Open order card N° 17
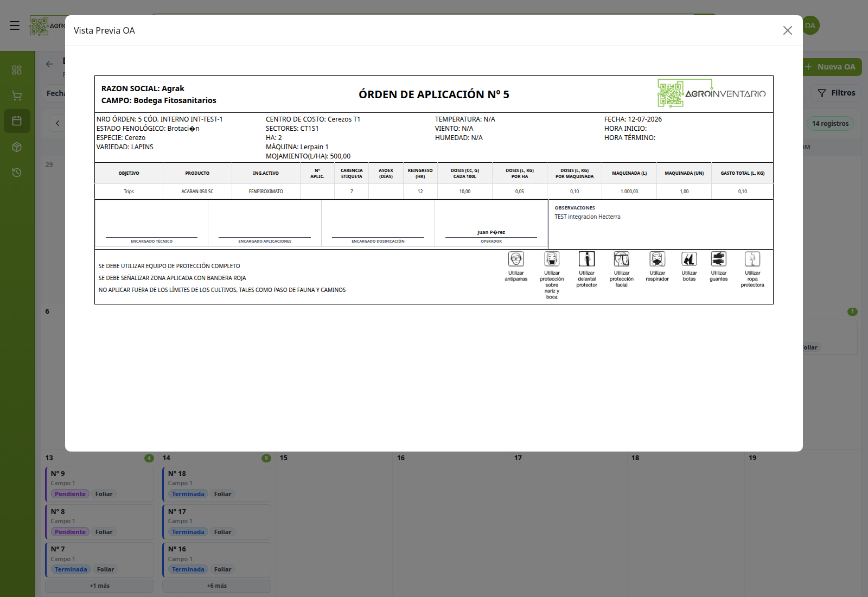The width and height of the screenshot is (868, 597). tap(216, 522)
